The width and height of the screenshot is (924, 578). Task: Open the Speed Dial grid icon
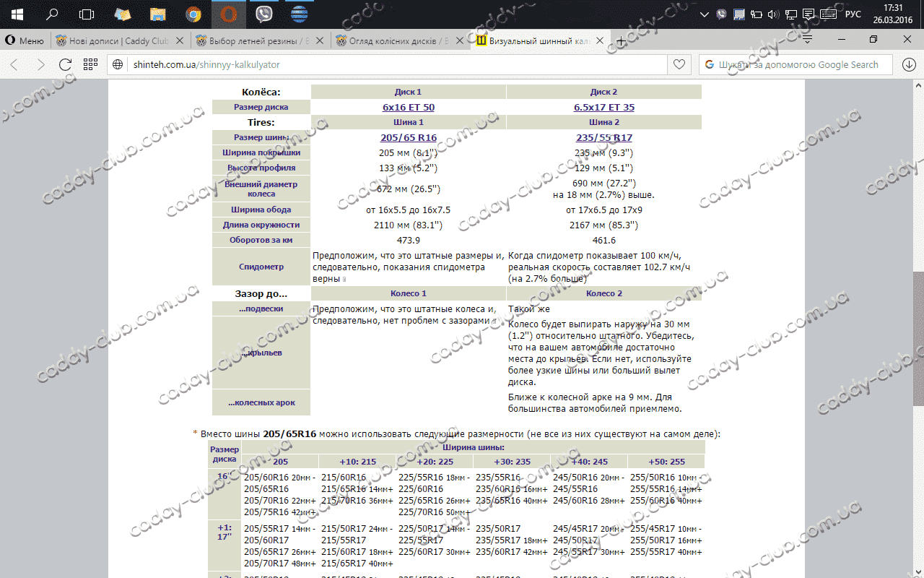pyautogui.click(x=90, y=64)
